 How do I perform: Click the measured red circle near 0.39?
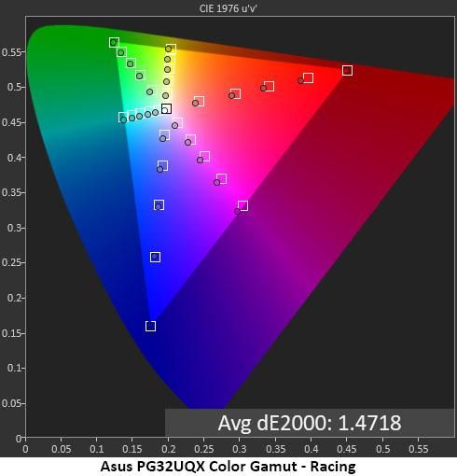tap(300, 81)
